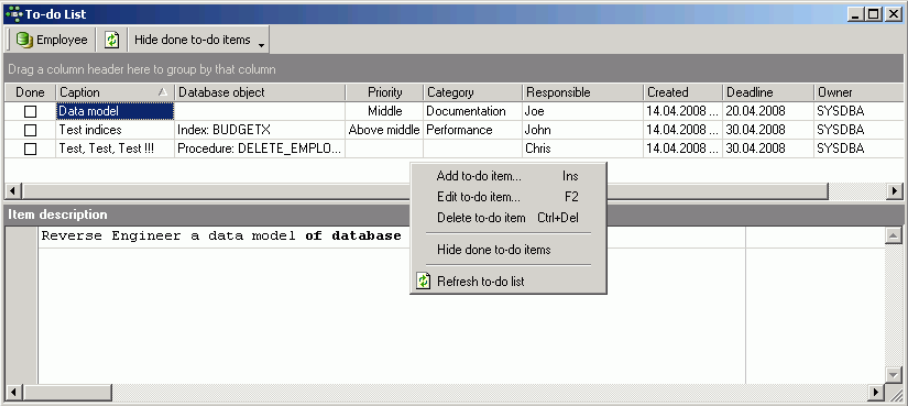Open the toolbar options dropdown arrow

coord(261,44)
